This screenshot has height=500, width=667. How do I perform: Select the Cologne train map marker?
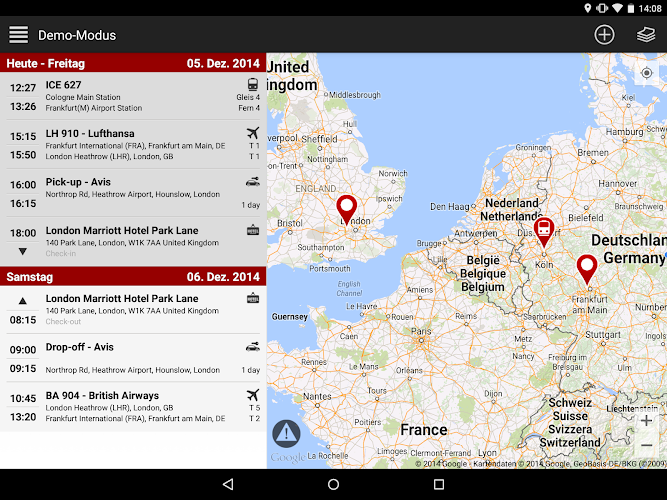544,232
